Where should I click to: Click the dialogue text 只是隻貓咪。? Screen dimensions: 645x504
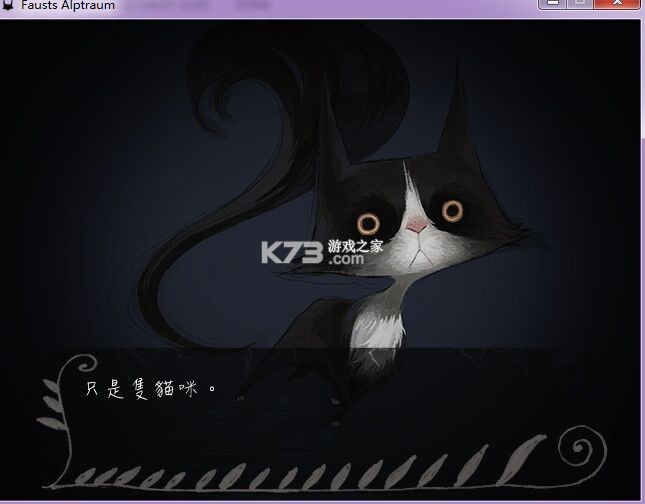150,389
